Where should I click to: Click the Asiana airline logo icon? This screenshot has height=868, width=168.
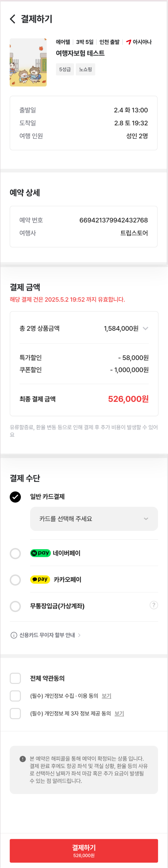128,42
